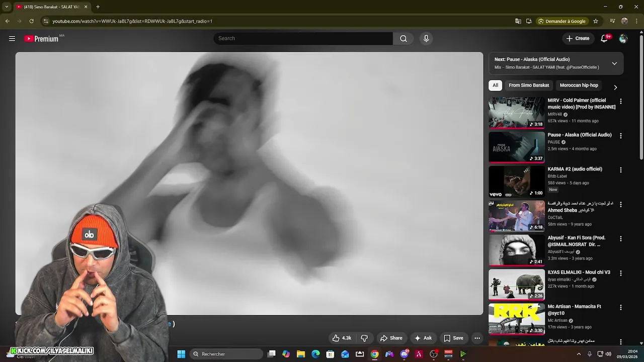644x362 pixels.
Task: Bookmark this page with star icon
Action: pos(596,21)
